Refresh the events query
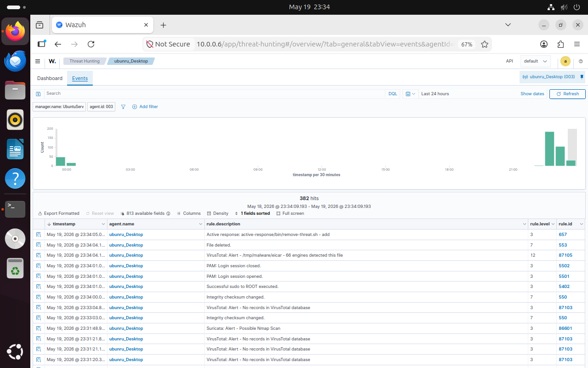 567,94
